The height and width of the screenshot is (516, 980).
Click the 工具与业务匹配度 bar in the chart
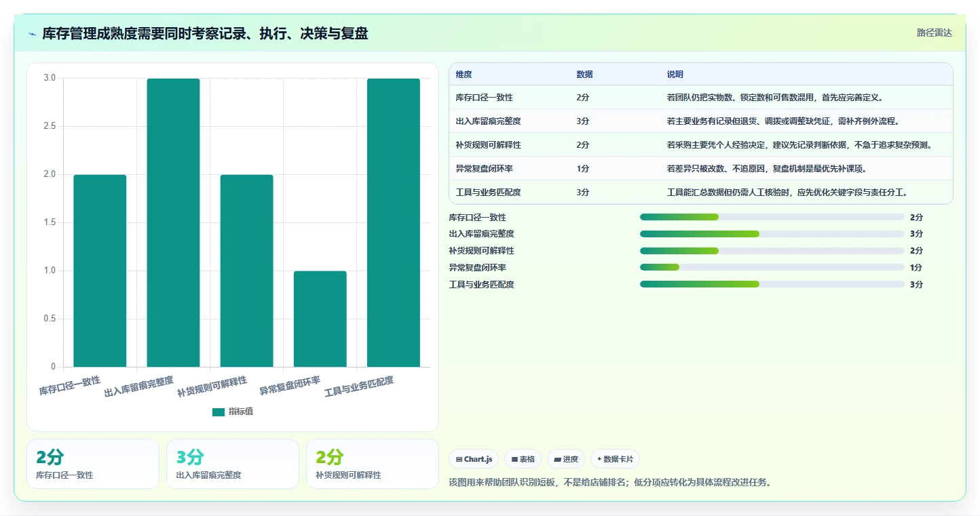394,223
